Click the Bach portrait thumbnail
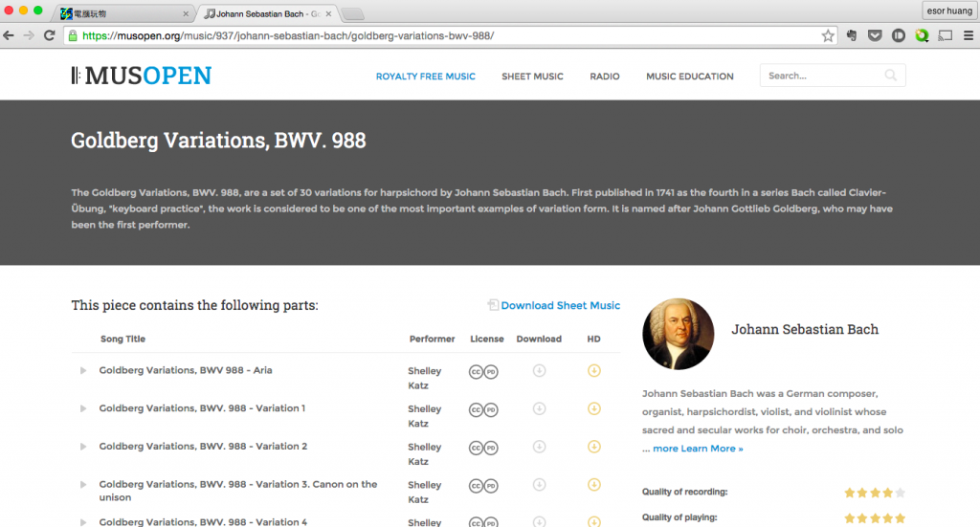This screenshot has height=527, width=980. click(679, 334)
